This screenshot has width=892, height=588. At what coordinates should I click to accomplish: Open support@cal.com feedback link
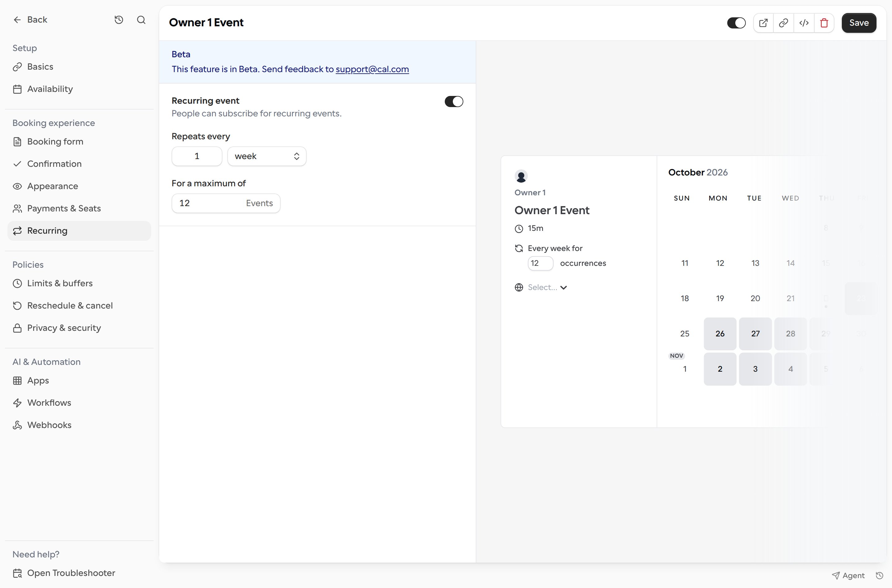point(372,69)
